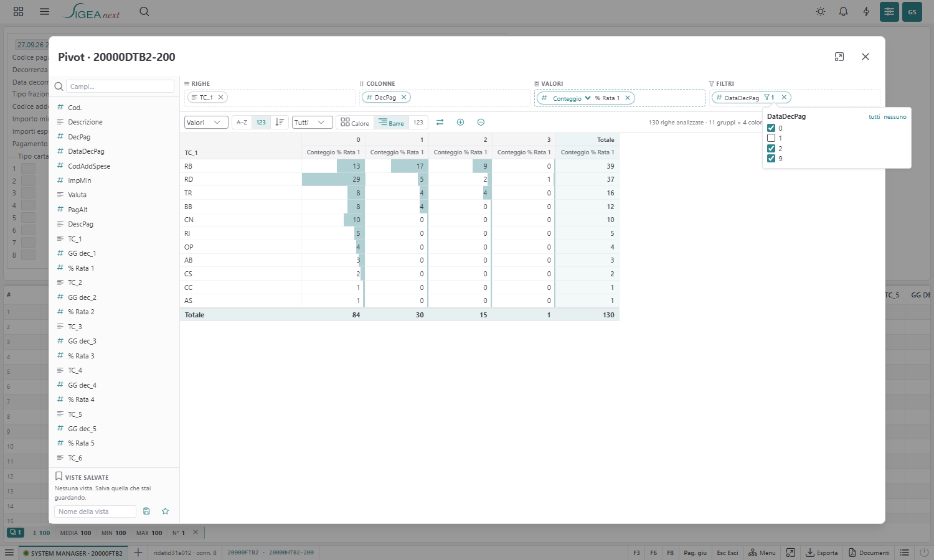934x560 pixels.
Task: Open the Valori sort-by dropdown
Action: [x=206, y=123]
